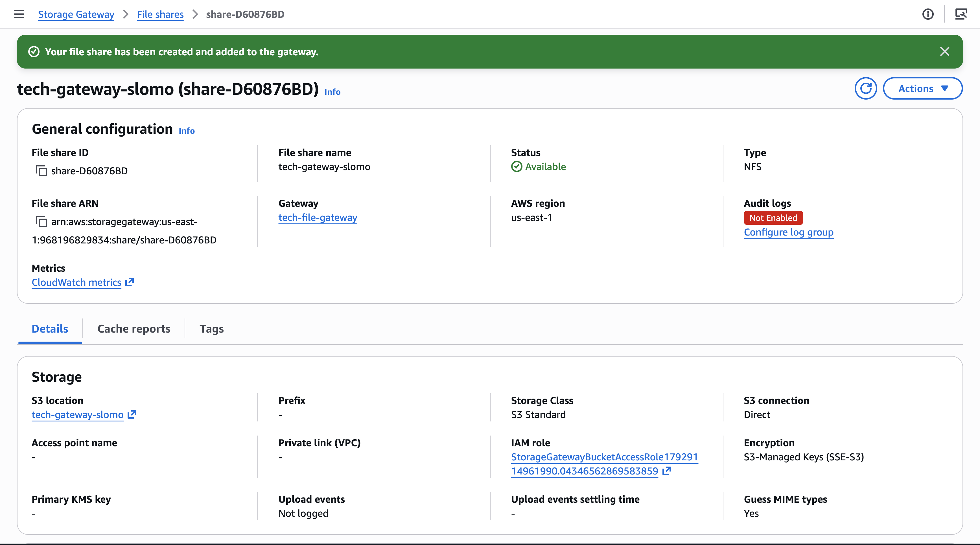Click the Not Enabled audit logs badge
This screenshot has height=545, width=980.
coord(773,218)
